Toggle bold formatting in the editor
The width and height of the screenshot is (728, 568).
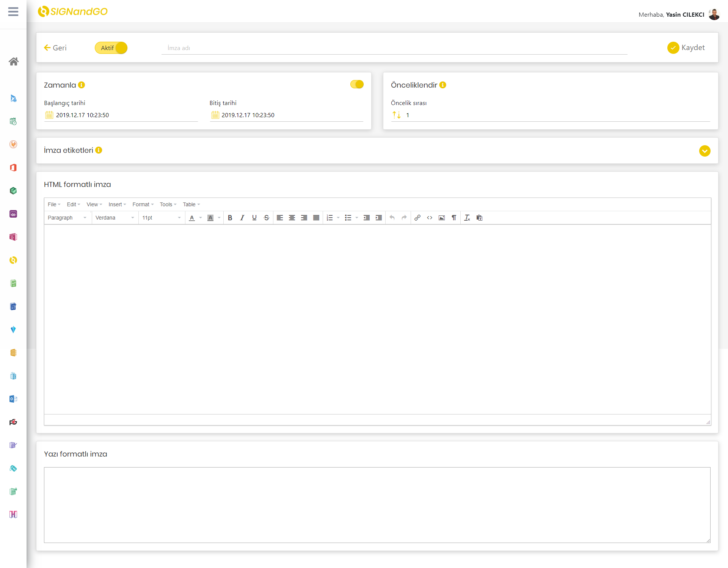[230, 218]
